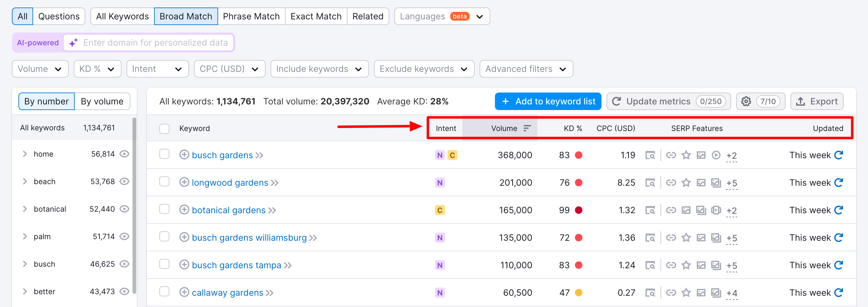Open table column settings gear
Viewport: 868px width, 307px height.
pos(746,101)
